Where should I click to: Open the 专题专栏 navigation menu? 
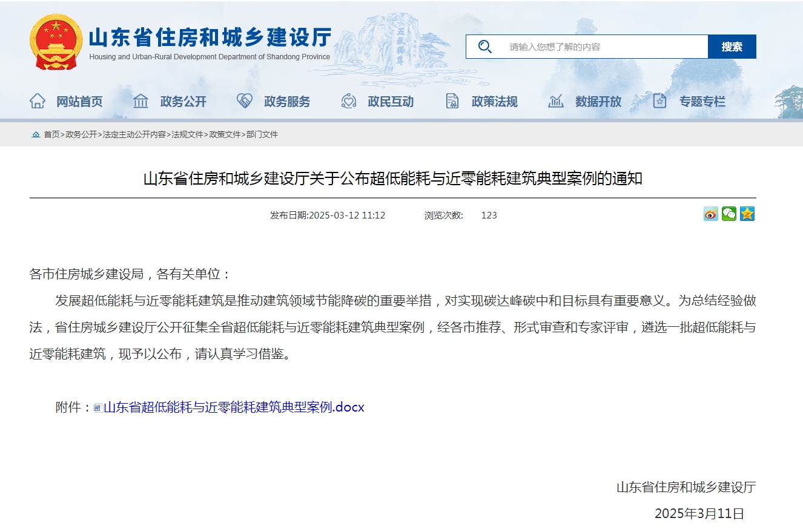coord(702,102)
